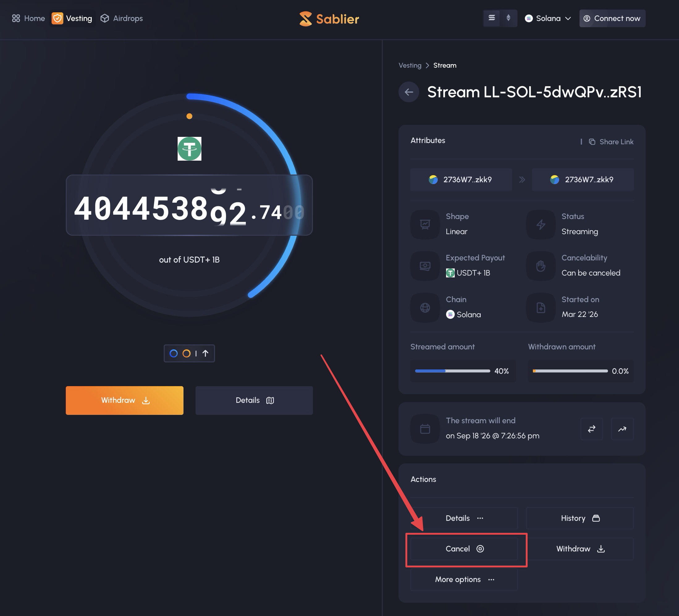Click the Streamed amount 40% progress bar
The width and height of the screenshot is (679, 616).
452,371
